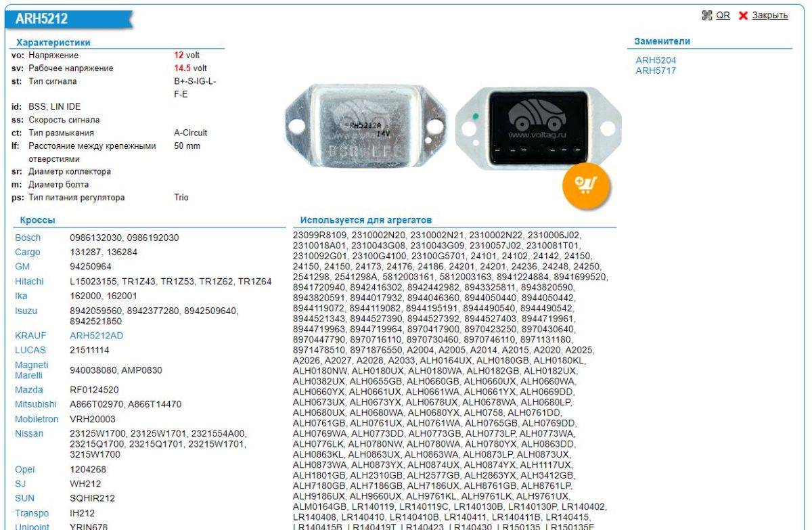Click the red X close icon

coord(744,16)
